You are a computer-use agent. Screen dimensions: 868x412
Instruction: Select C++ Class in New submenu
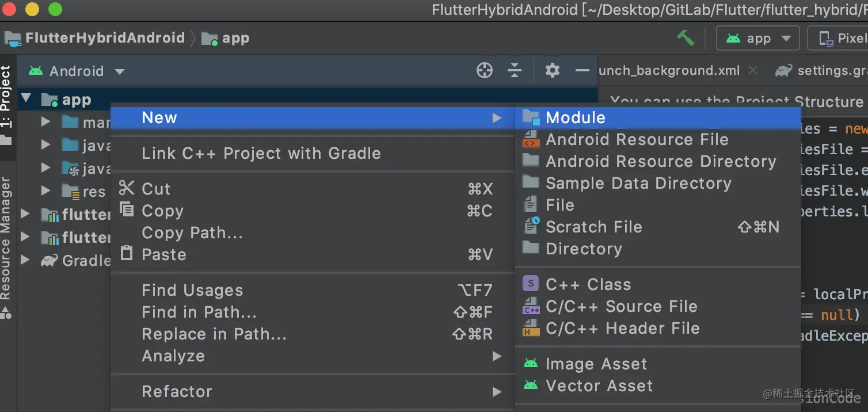click(658, 285)
